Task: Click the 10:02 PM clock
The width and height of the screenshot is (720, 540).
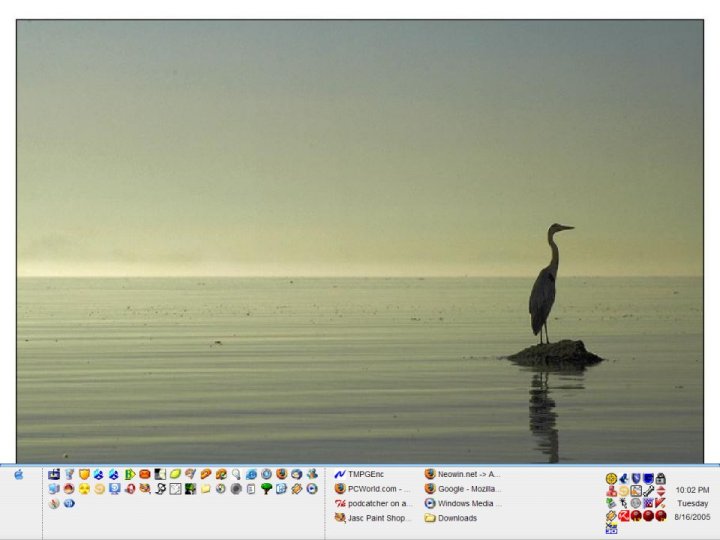Action: point(692,490)
